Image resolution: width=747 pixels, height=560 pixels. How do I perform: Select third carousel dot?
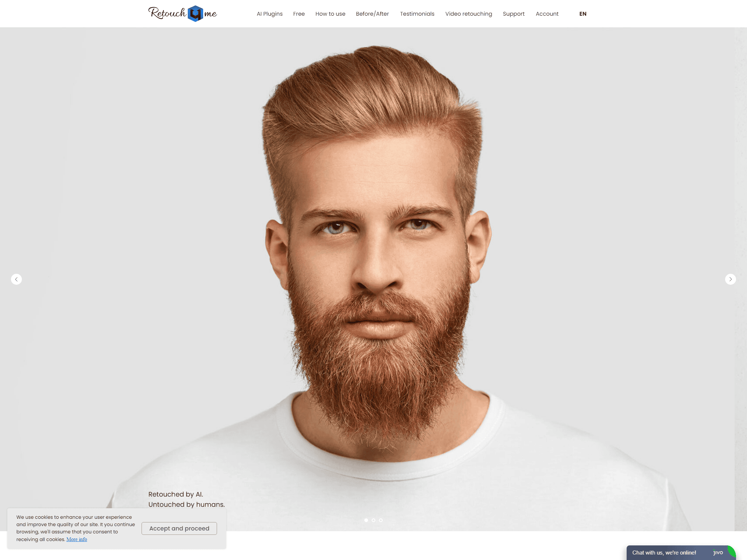tap(381, 520)
